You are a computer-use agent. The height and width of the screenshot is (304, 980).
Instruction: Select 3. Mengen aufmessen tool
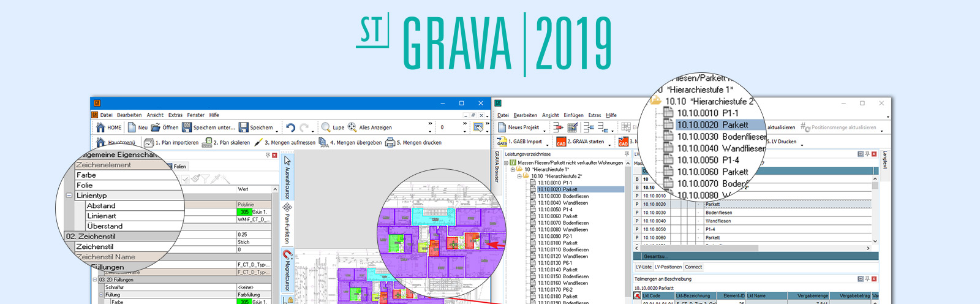coord(285,142)
